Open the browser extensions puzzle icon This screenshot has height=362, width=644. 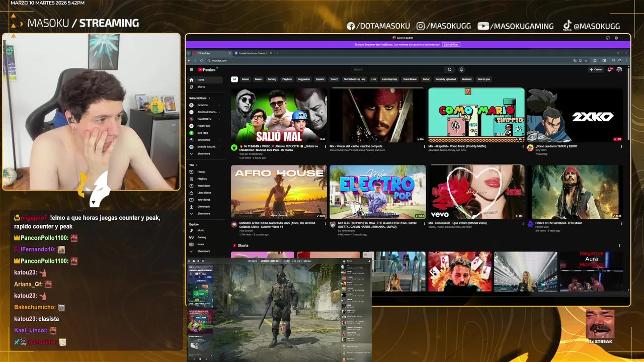tap(595, 60)
